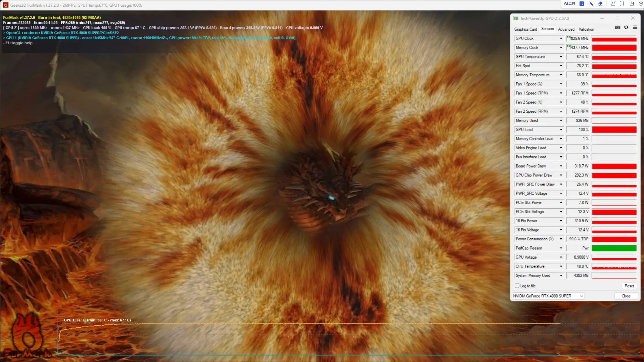Click the GPU-Z refresh icon
Viewport: 644px width, 362px height.
click(626, 27)
